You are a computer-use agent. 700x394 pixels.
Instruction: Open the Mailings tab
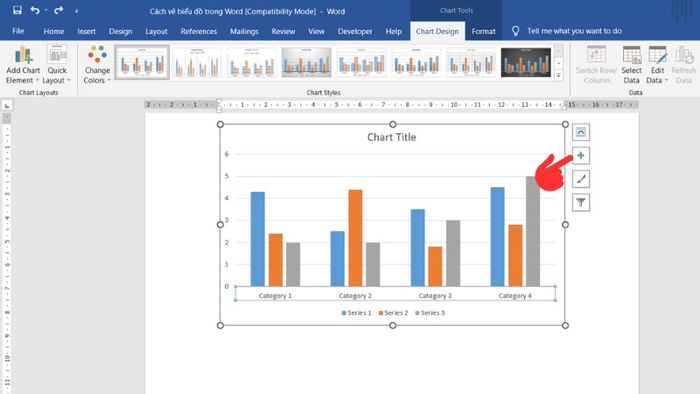[x=244, y=31]
